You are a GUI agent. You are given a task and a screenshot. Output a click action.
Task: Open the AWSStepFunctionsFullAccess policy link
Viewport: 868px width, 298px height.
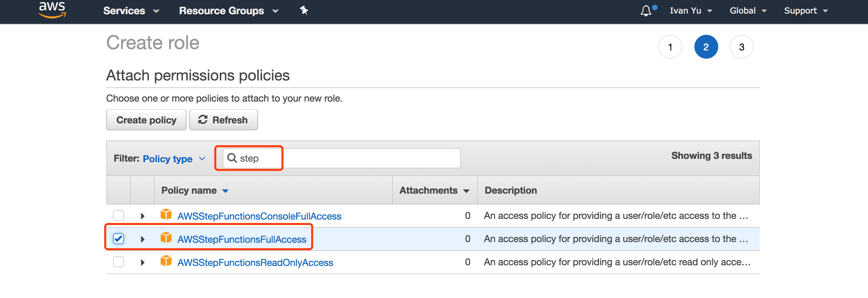click(x=242, y=239)
